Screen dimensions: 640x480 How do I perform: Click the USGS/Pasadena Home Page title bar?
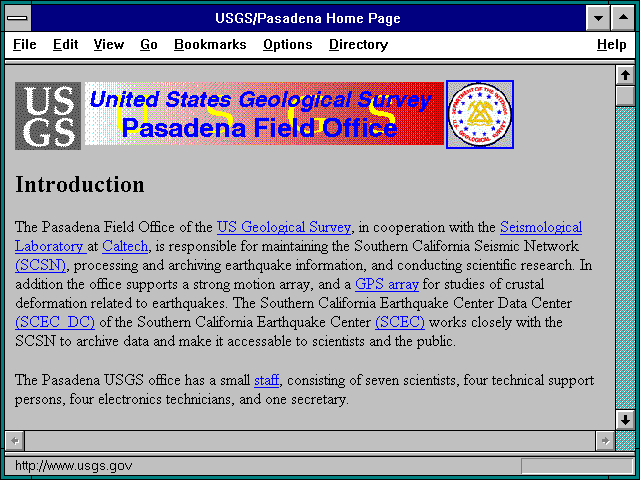[308, 18]
